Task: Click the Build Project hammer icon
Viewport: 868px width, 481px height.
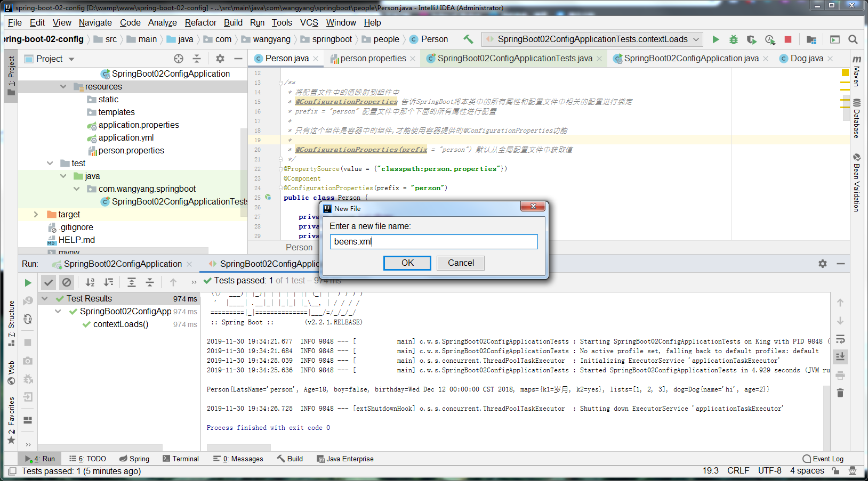Action: click(x=468, y=39)
